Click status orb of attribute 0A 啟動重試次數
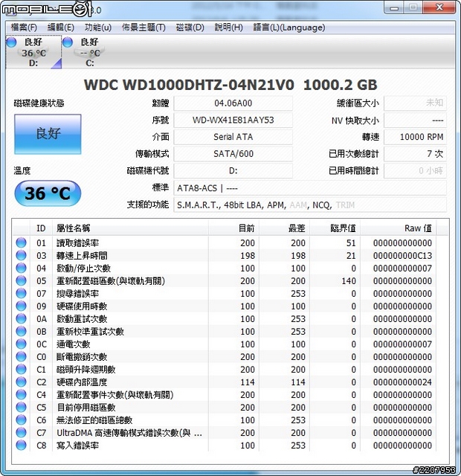 coord(21,318)
